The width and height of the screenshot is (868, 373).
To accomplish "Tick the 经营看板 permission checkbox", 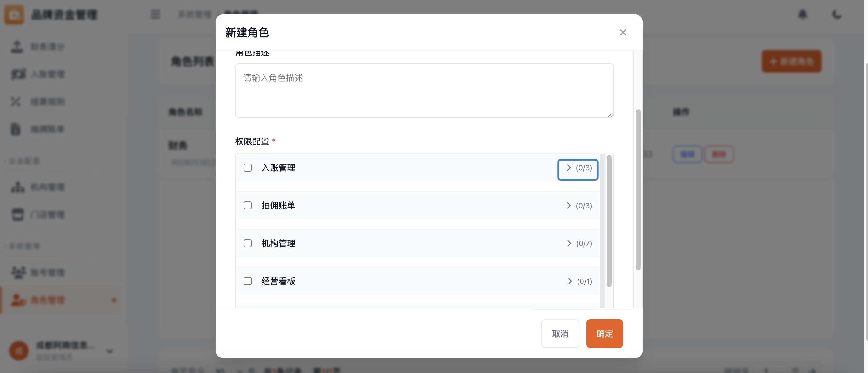I will tap(248, 281).
